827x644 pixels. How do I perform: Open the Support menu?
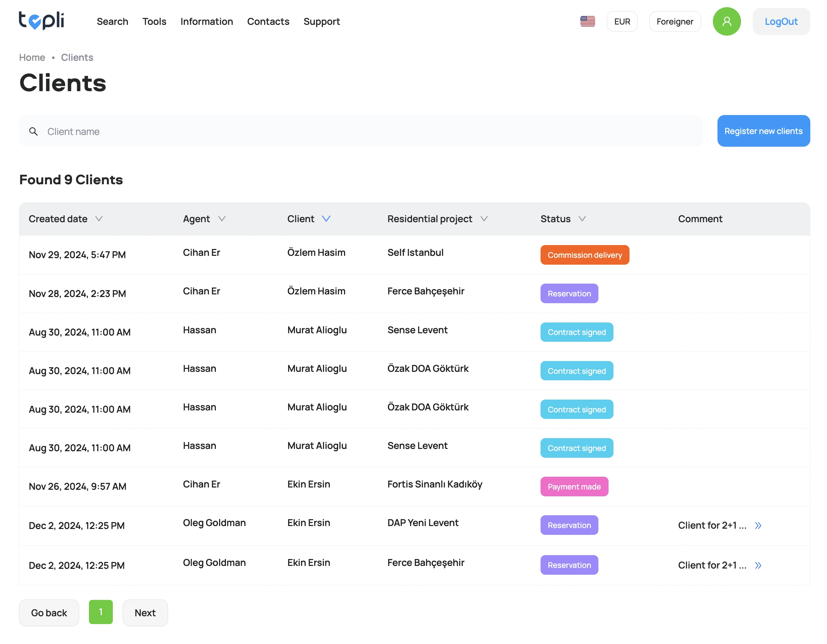pos(321,22)
